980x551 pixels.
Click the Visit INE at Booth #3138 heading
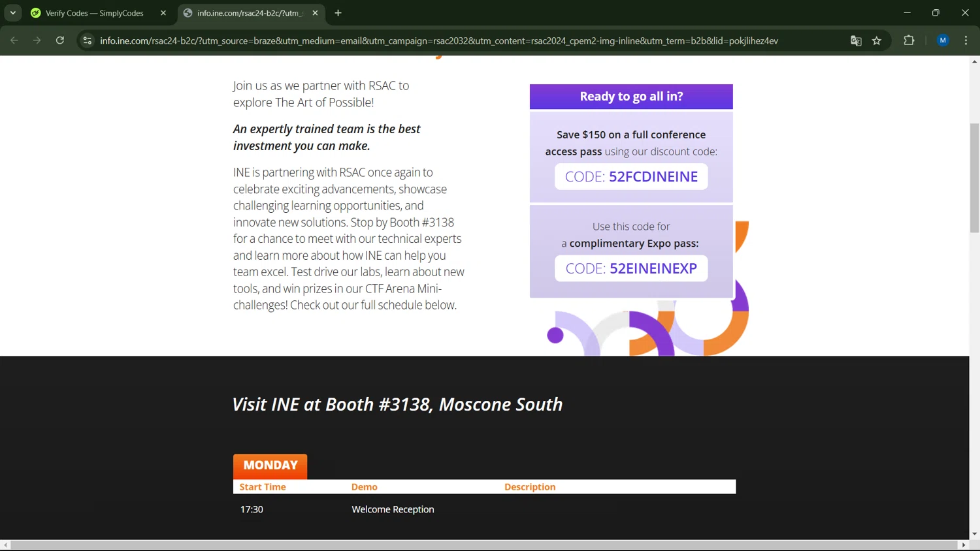click(397, 405)
